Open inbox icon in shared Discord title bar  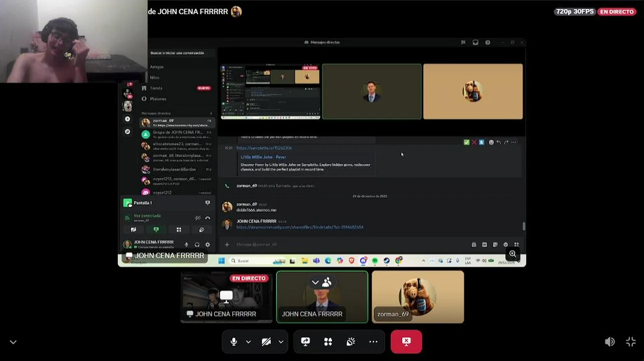coord(475,43)
